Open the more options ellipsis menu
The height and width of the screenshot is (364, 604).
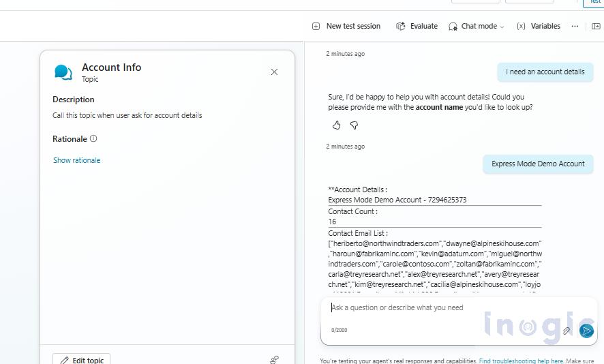click(x=575, y=26)
